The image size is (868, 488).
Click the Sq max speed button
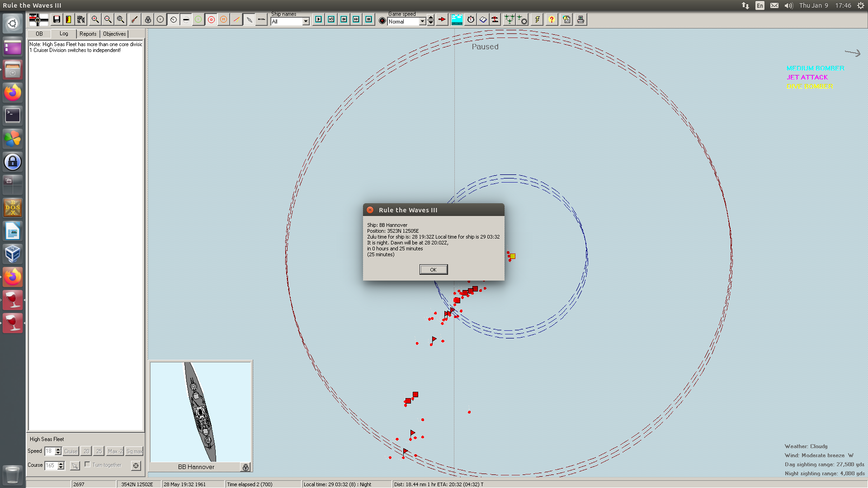point(135,451)
